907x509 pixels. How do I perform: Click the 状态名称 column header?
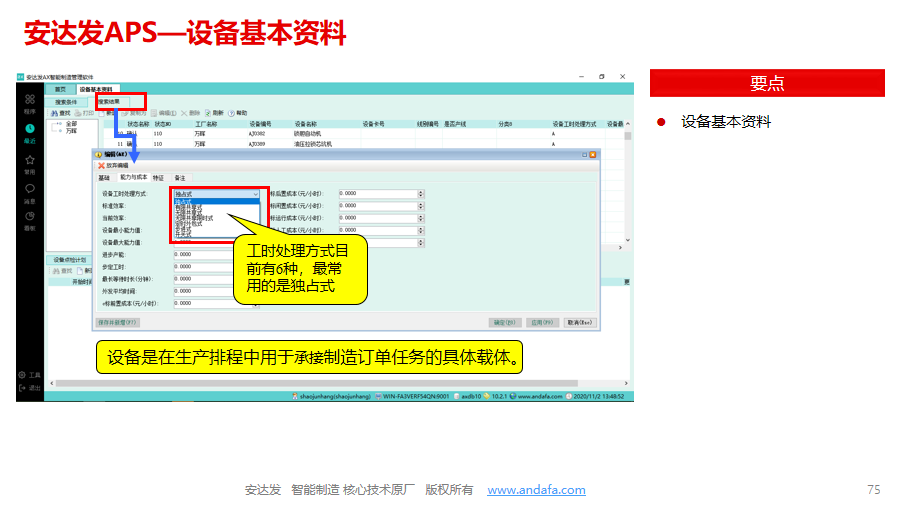click(x=138, y=124)
